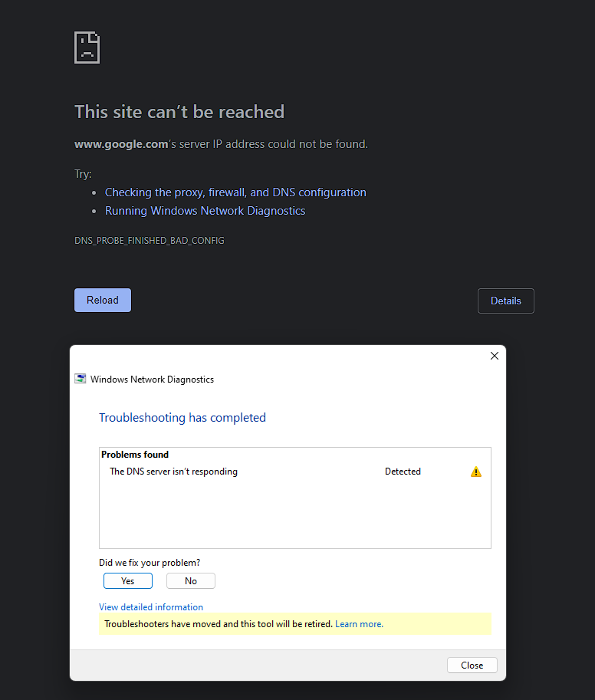Click the X to dismiss the diagnostics dialog
Screen dimensions: 595x700
[494, 356]
